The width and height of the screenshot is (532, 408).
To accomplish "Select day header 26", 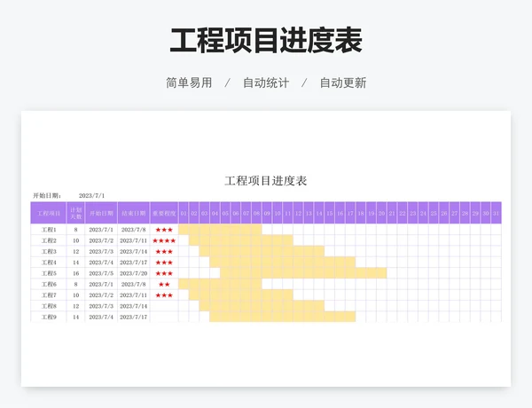I will 444,213.
